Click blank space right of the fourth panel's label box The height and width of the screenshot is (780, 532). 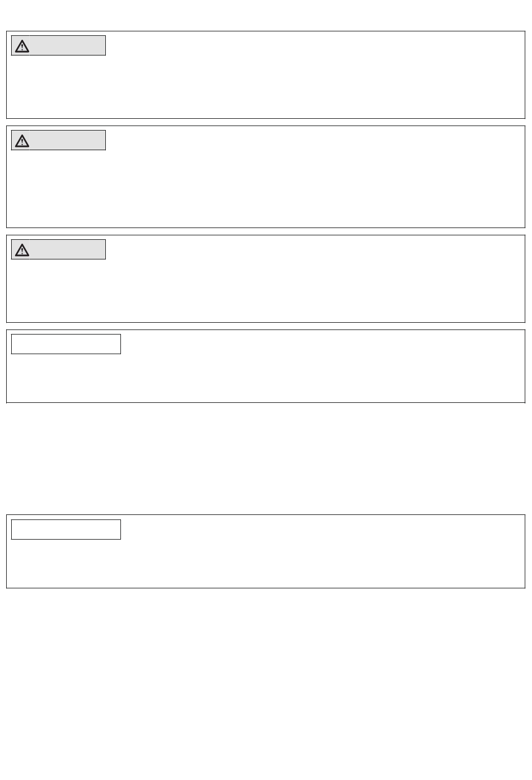322,344
